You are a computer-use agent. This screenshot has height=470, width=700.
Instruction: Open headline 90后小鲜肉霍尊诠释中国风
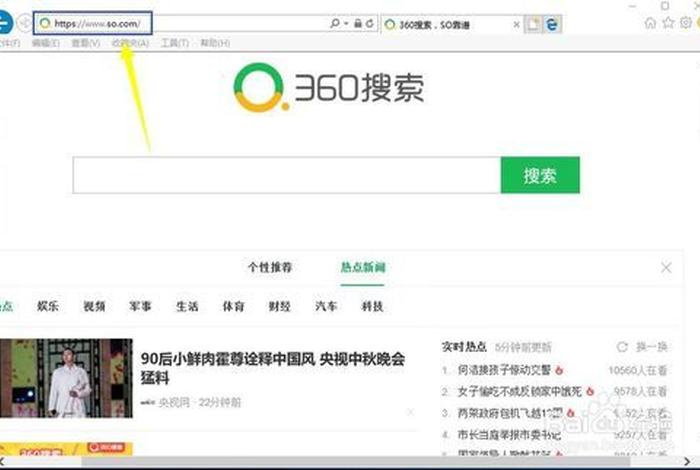pyautogui.click(x=273, y=368)
